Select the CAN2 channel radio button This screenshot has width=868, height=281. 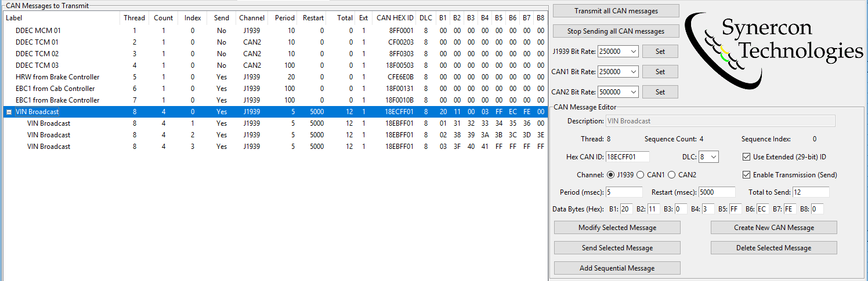click(x=672, y=174)
